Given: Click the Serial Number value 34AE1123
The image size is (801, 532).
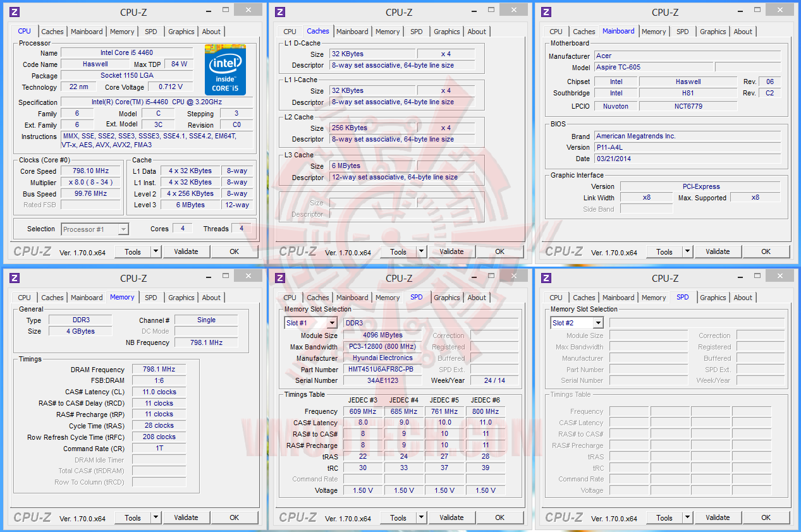Looking at the screenshot, I should click(382, 380).
